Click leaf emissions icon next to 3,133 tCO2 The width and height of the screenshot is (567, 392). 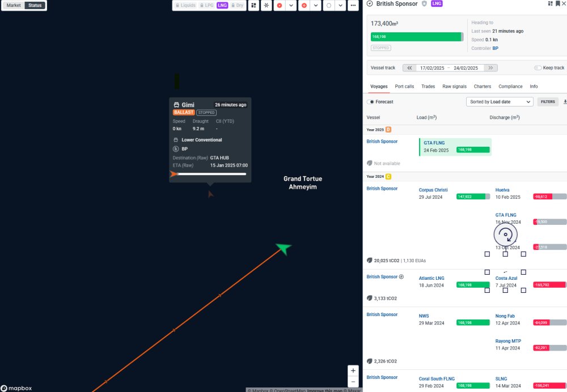[370, 299]
